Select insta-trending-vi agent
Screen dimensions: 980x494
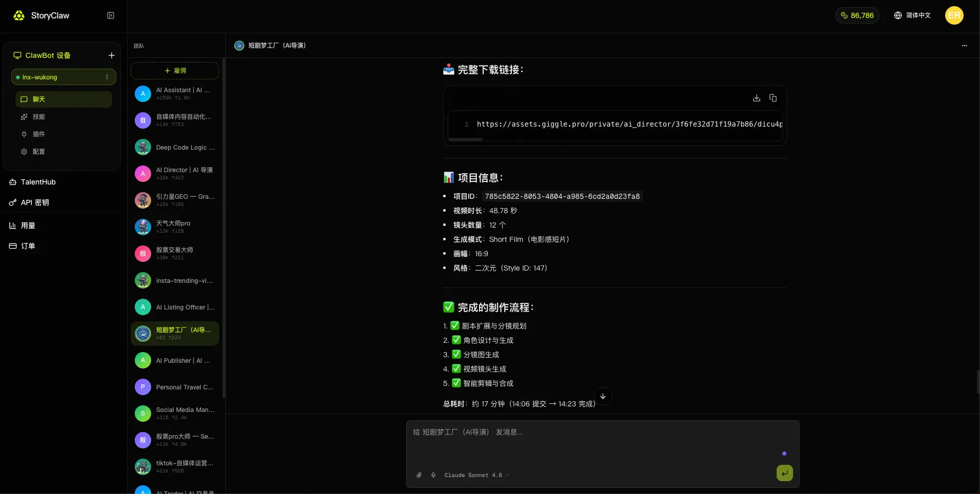click(175, 280)
